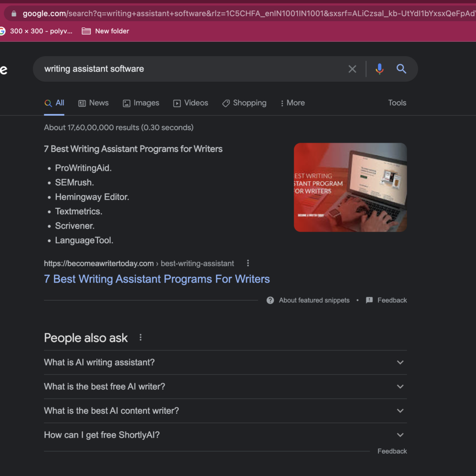Image resolution: width=476 pixels, height=476 pixels.
Task: Click the 'LanguageTool.' list item
Action: point(84,240)
